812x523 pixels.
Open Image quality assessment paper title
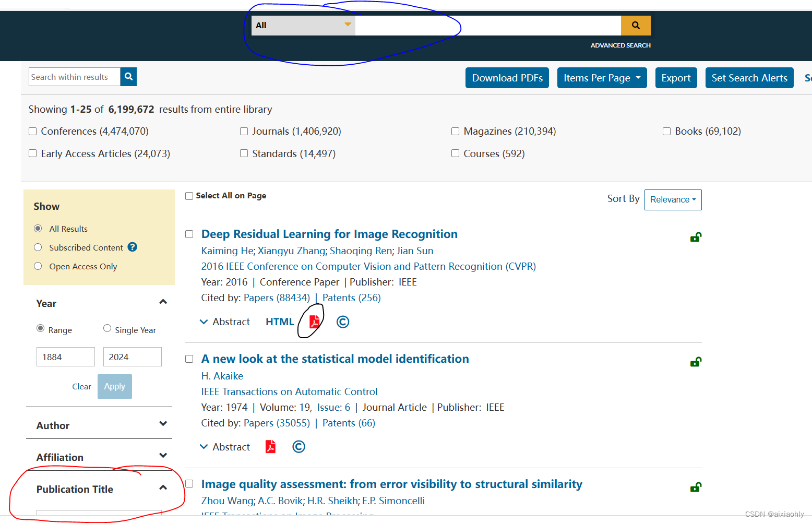click(392, 484)
